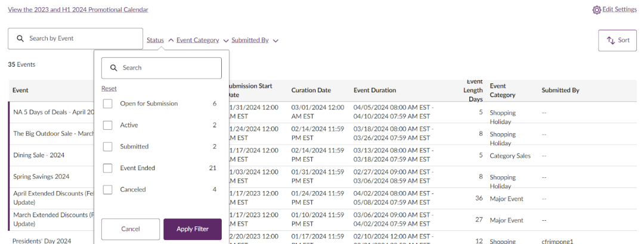Cancel the status filter panel
The image size is (644, 244).
pyautogui.click(x=131, y=229)
